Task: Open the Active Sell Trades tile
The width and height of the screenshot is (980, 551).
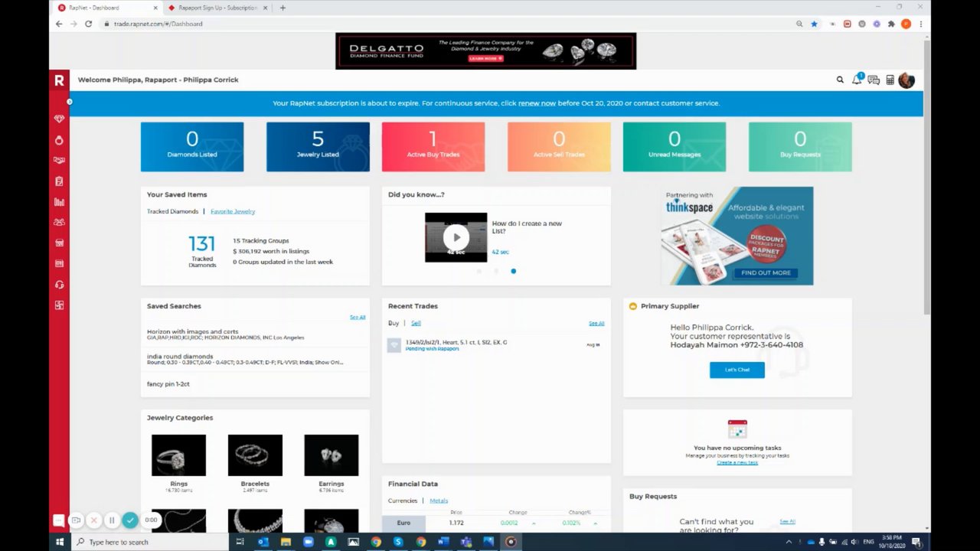Action: (x=559, y=147)
